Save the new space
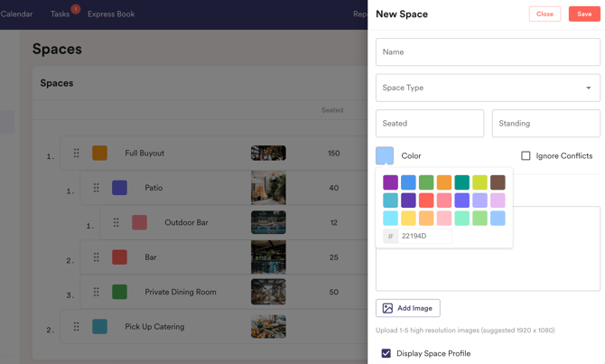The width and height of the screenshot is (605, 364). [x=584, y=14]
